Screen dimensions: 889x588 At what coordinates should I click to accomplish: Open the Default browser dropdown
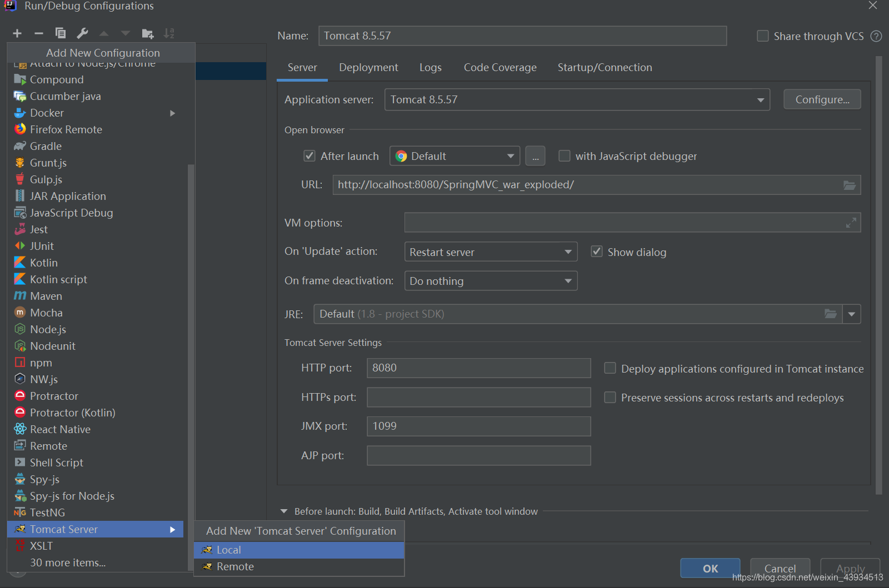click(455, 156)
